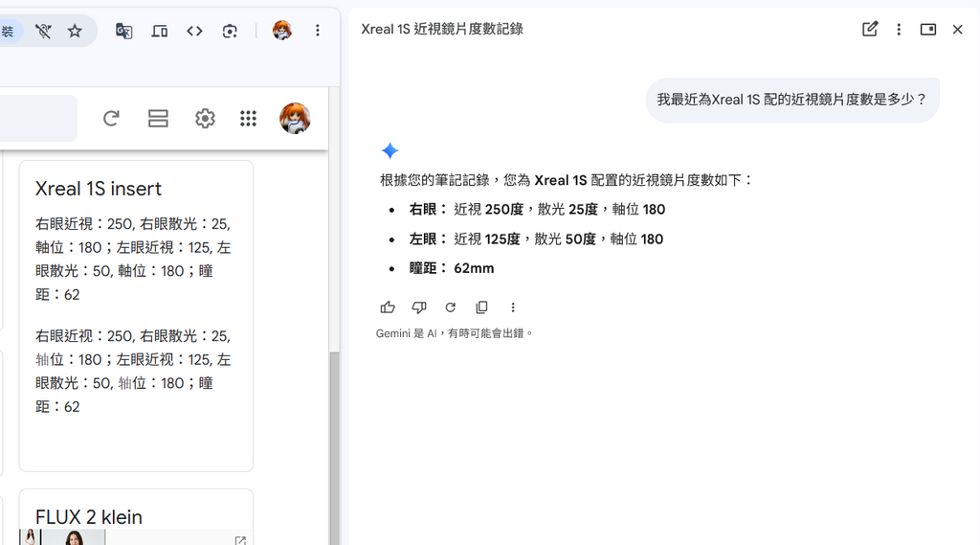Open Gemini panel more options menu

tap(899, 30)
